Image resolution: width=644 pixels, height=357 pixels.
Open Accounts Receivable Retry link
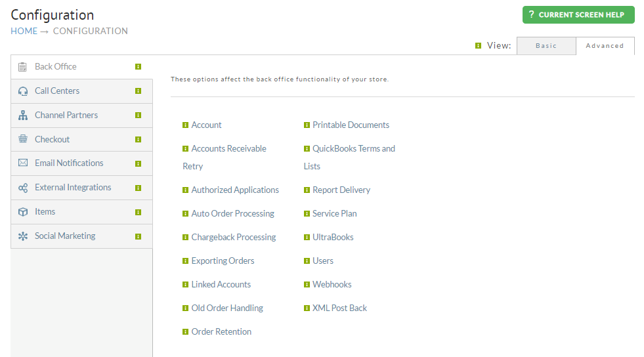tap(225, 157)
